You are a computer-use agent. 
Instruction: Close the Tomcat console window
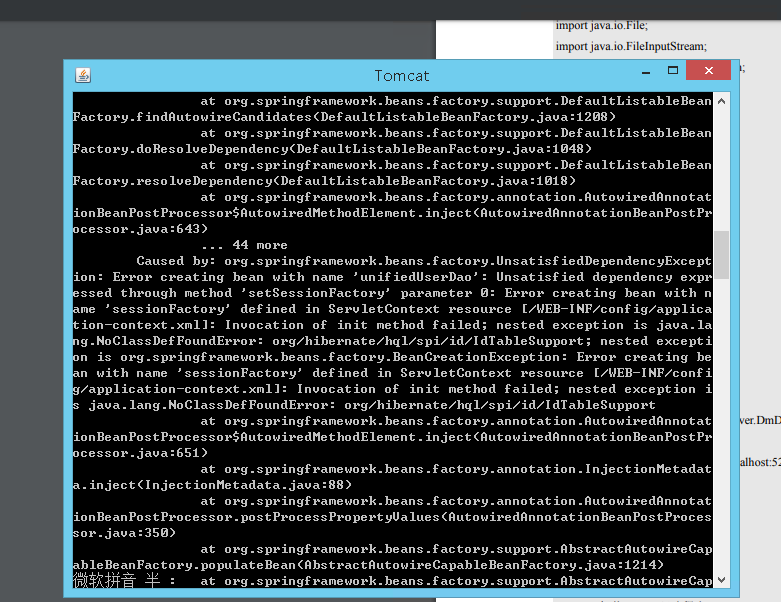coord(708,70)
